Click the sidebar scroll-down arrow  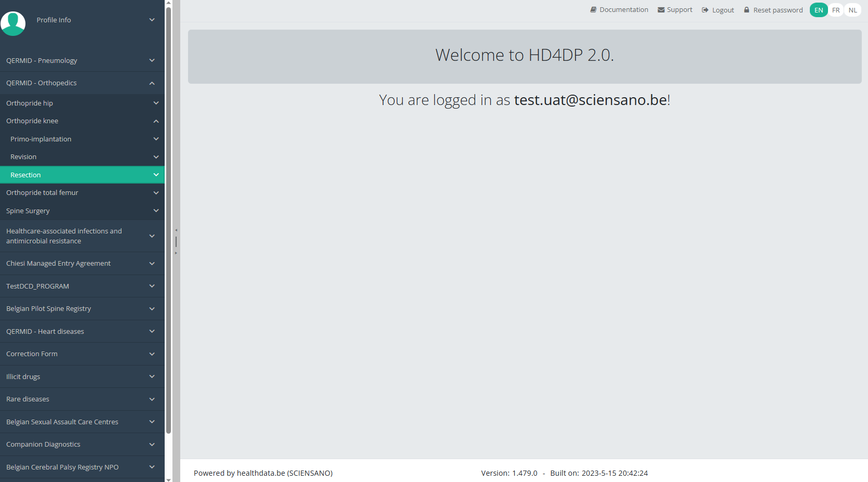tap(168, 479)
